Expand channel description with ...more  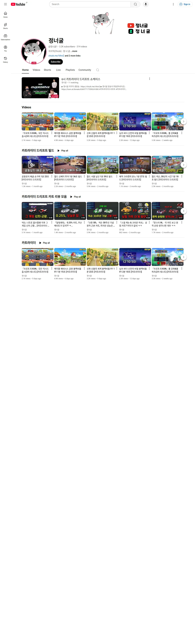[x=74, y=51]
